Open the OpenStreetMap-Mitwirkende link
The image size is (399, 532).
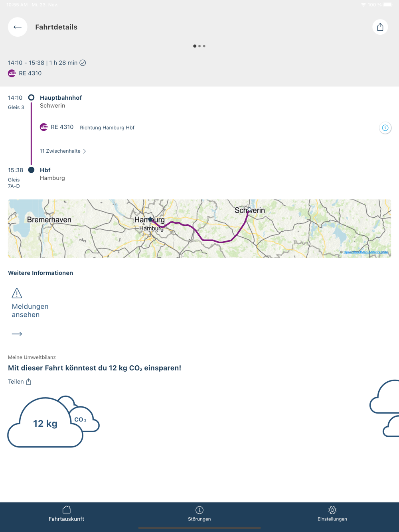pos(365,252)
